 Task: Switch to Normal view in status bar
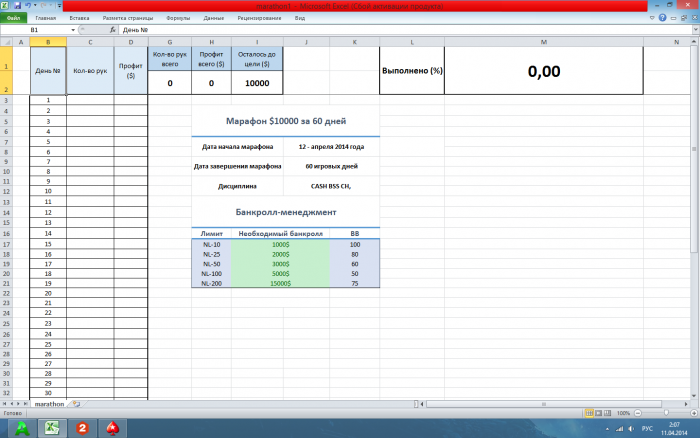[x=589, y=413]
